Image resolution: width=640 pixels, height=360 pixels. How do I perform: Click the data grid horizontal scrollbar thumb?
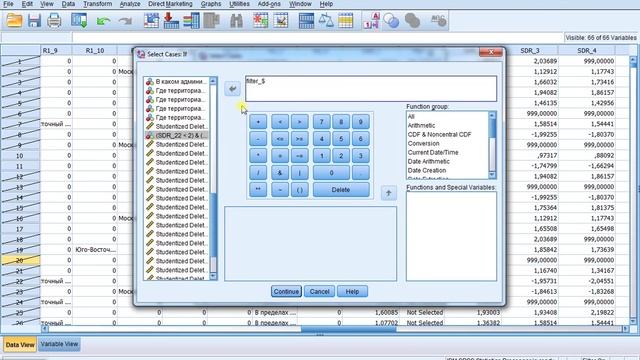[349, 329]
